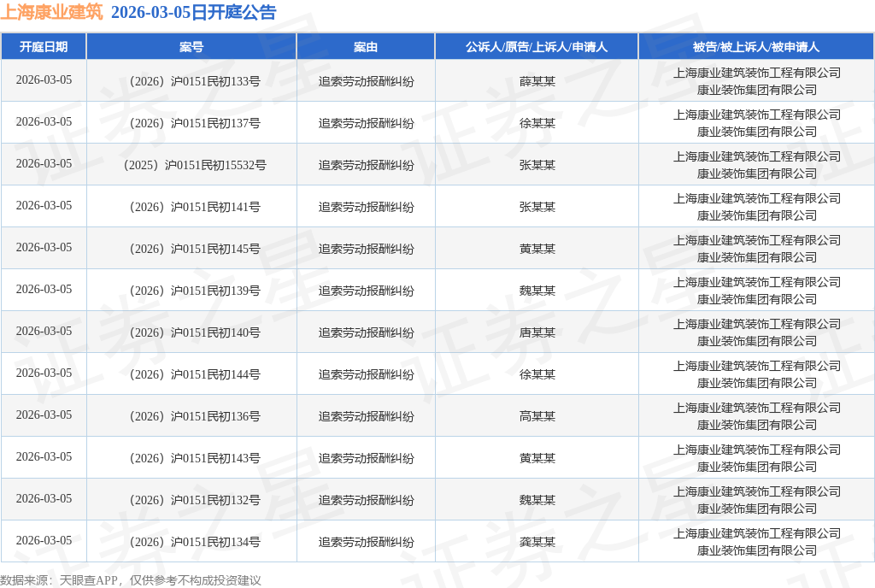Click plaintiff 张某某 in the 141号 row

pyautogui.click(x=537, y=207)
